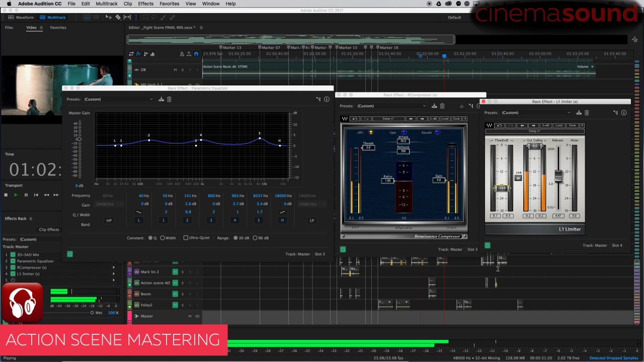Image resolution: width=644 pixels, height=362 pixels.
Task: Select the Move tool in the toolbar
Action: 109,17
